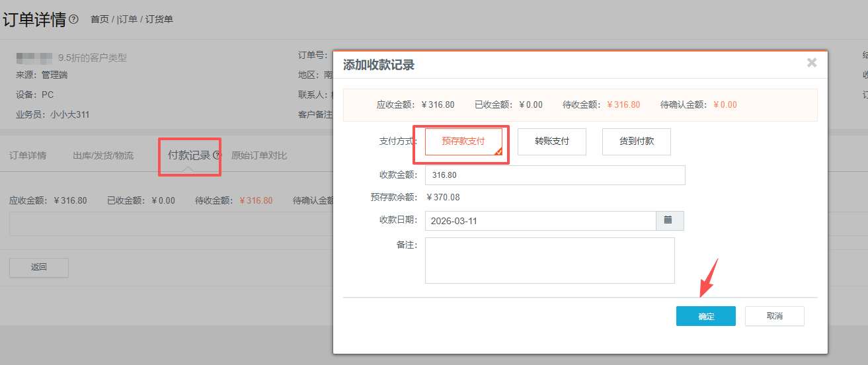Open 订货单 breadcrumb link

159,19
